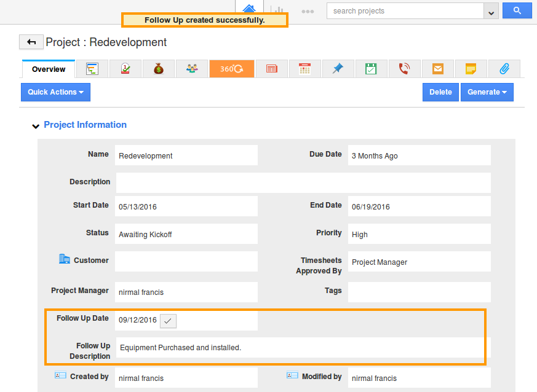Click the envelope email icon

coord(437,69)
